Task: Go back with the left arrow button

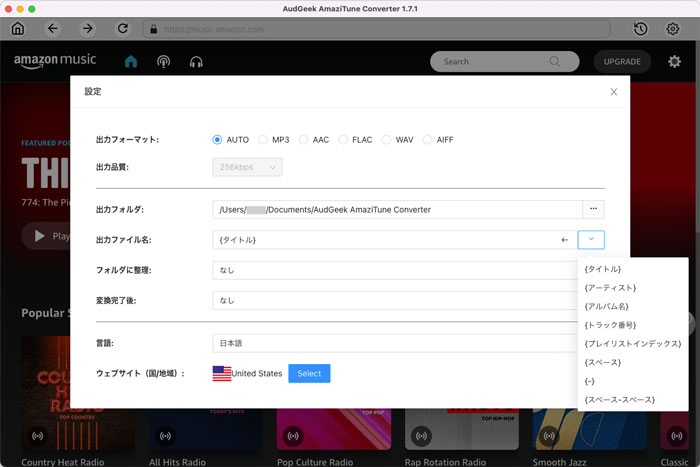Action: click(53, 29)
